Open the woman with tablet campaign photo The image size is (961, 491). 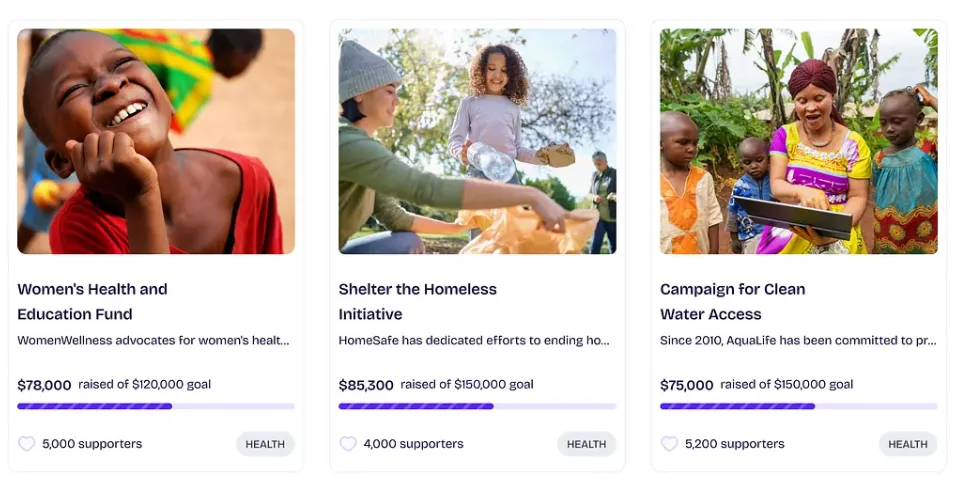(799, 141)
